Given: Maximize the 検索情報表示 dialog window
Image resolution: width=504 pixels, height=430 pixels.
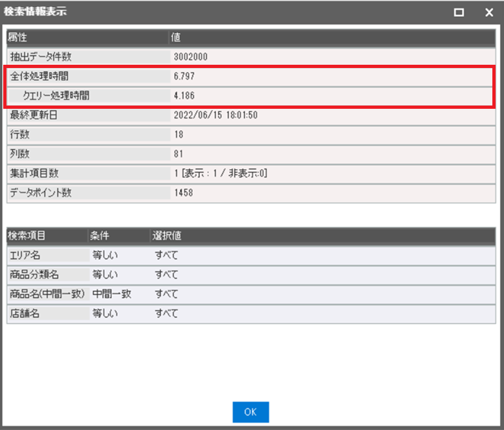Looking at the screenshot, I should tap(459, 12).
